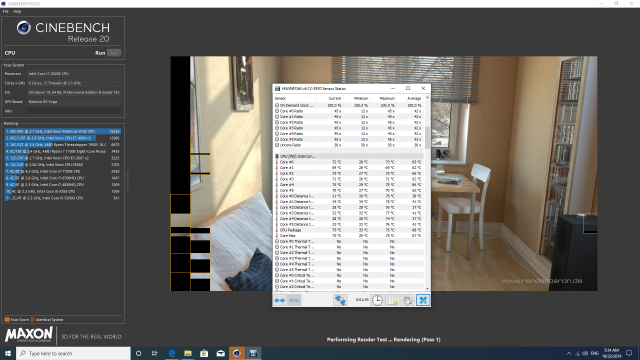Screen dimensions: 640x360
Task: Open Cortana circle icon on taskbar
Action: pos(138,353)
